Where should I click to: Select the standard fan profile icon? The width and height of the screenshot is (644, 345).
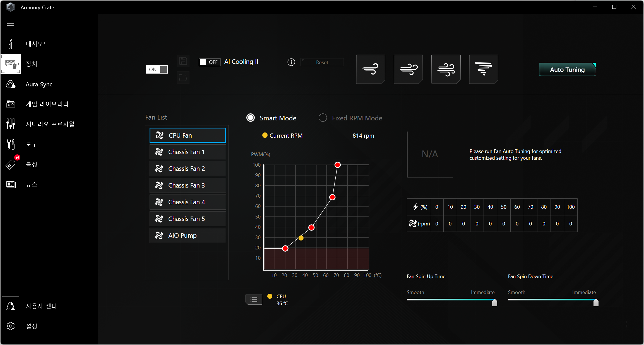point(408,69)
